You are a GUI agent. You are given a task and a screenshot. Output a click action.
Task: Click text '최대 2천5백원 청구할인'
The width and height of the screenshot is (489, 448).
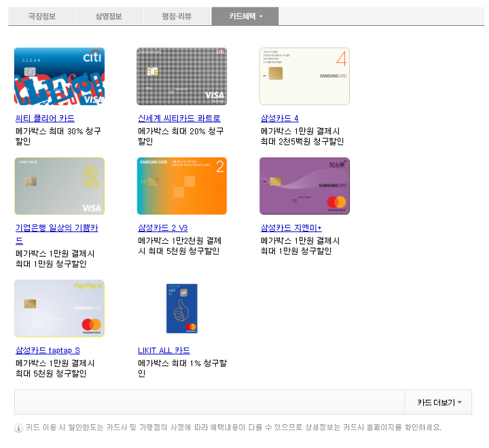click(302, 142)
